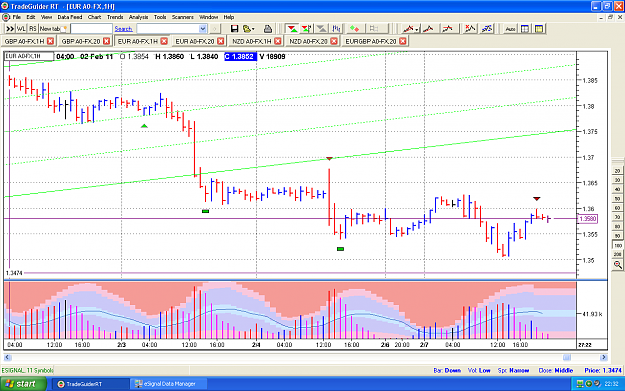
Task: Click the greyed go arrow next to the combo box
Action: [x=214, y=29]
